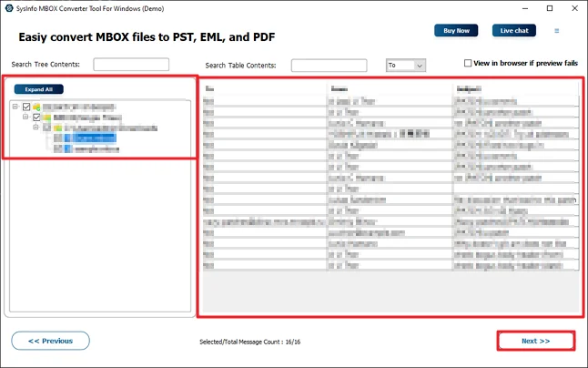
Task: Toggle checkbox of the highlighted blue tree item
Action: click(x=57, y=138)
